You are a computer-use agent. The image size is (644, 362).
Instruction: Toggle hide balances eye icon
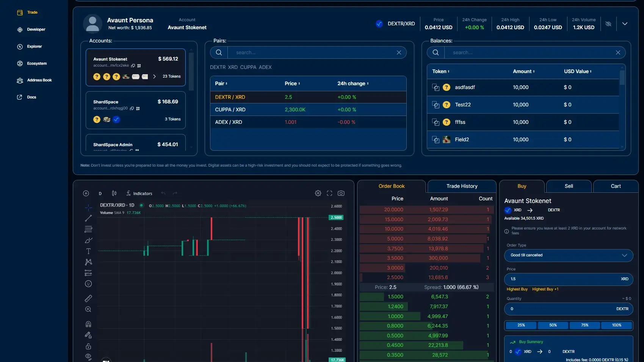point(608,24)
